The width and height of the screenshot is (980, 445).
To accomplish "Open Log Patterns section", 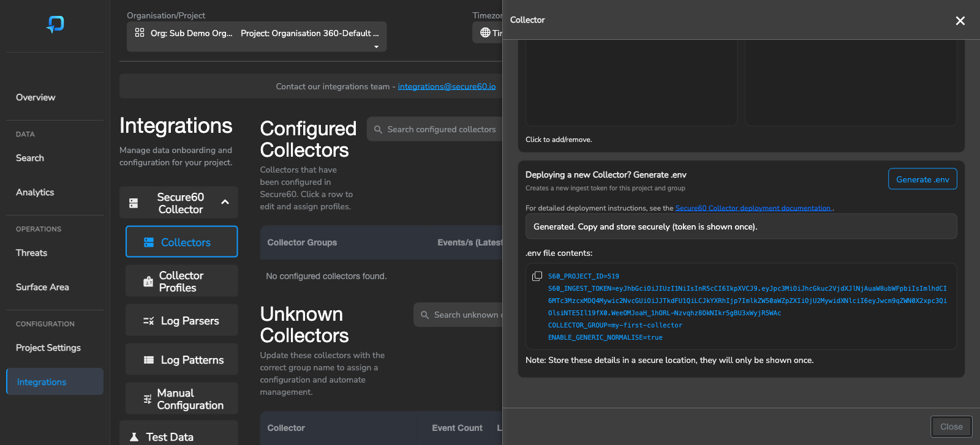I will pyautogui.click(x=182, y=359).
